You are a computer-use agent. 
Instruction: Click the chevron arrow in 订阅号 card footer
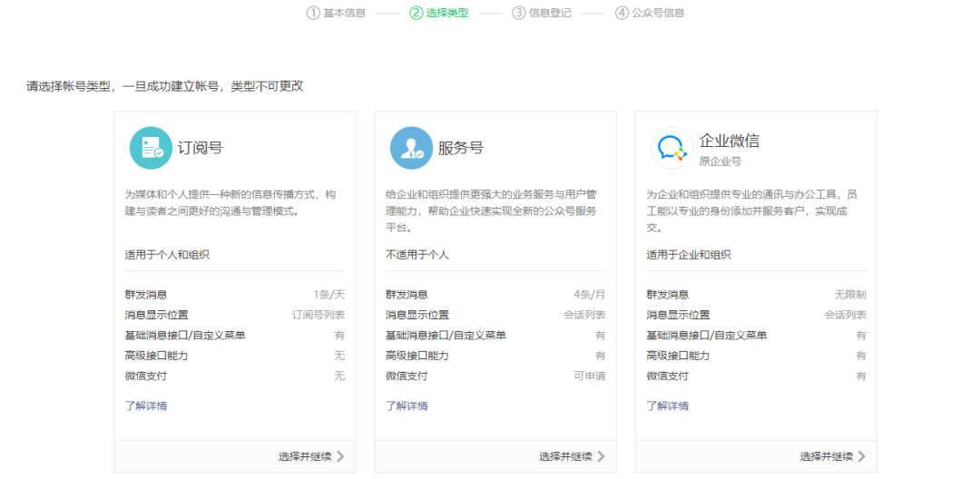[x=340, y=456]
